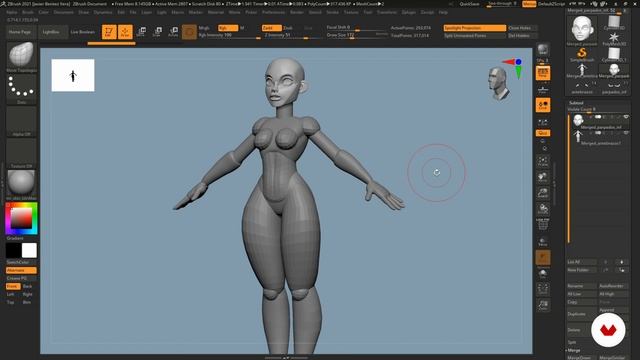Click the PolyF Line Fill icon
640x360 pixels.
pyautogui.click(x=543, y=224)
